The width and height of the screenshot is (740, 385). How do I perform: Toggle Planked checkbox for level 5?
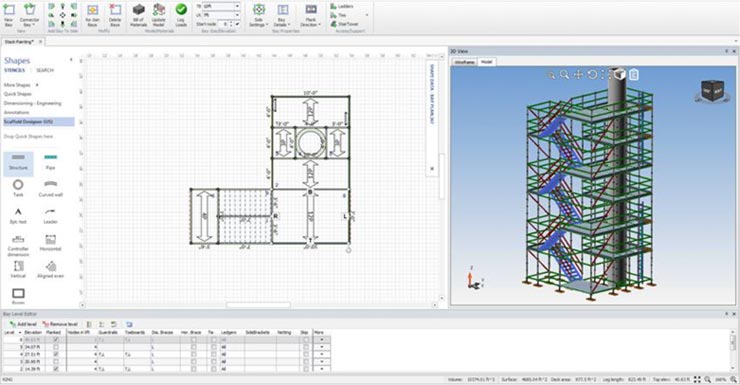point(56,347)
